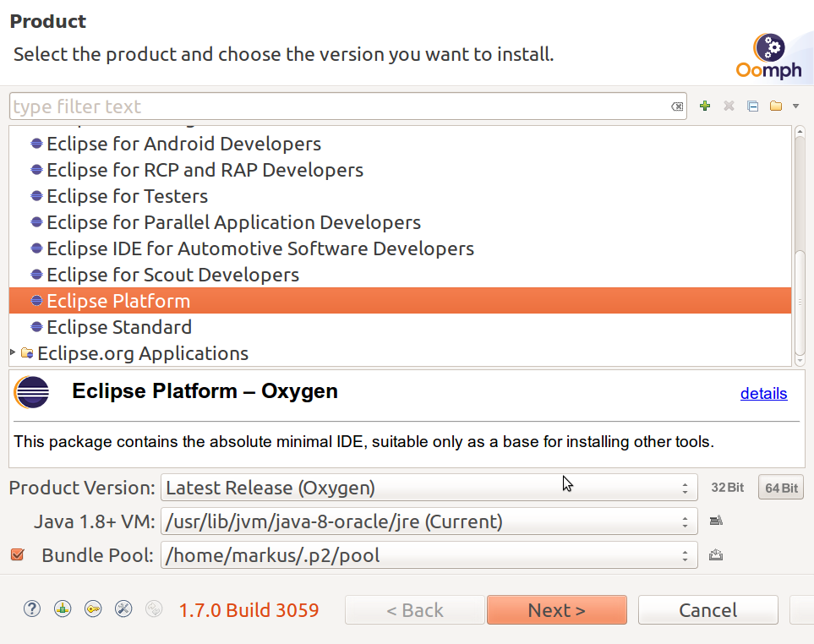Click the scrollbar down arrow of product list
The image size is (814, 644).
coord(800,360)
